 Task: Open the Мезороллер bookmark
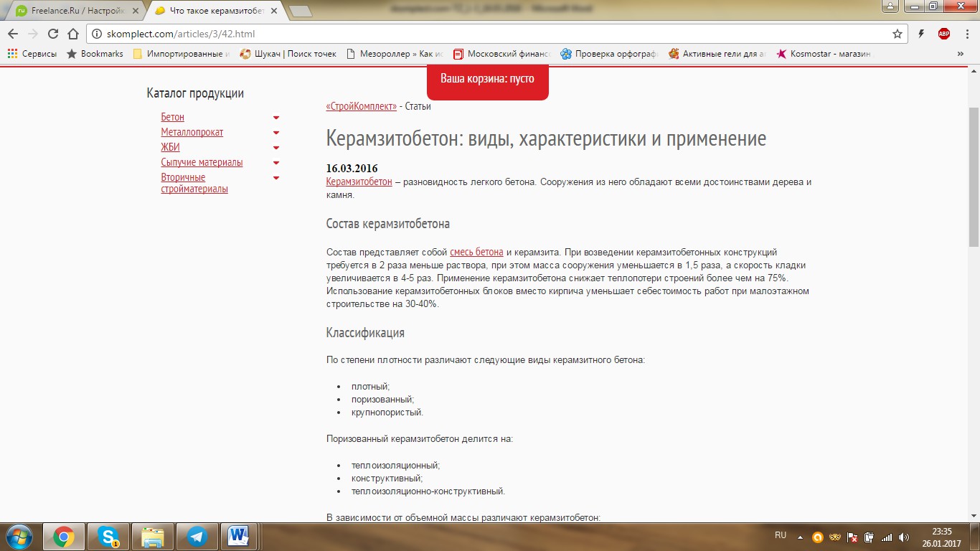point(395,54)
